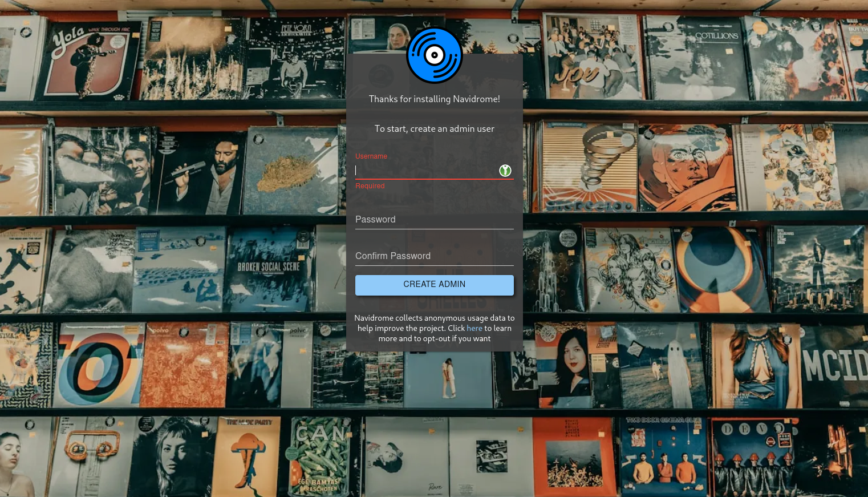Open the 'here' usage data link
Image resolution: width=868 pixels, height=497 pixels.
click(x=474, y=329)
